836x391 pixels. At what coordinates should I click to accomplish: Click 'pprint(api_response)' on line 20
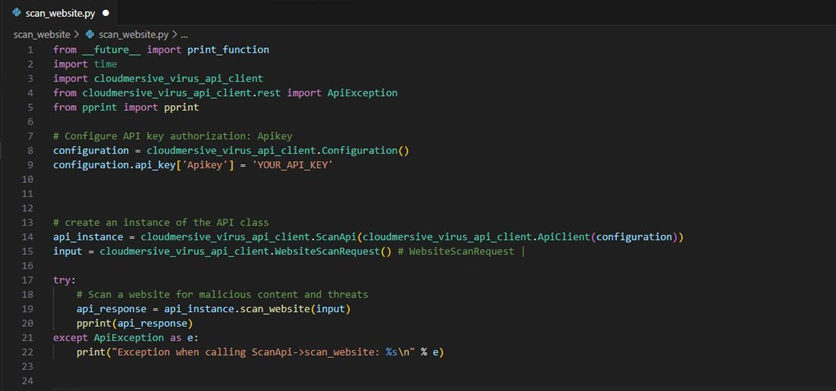tap(134, 323)
